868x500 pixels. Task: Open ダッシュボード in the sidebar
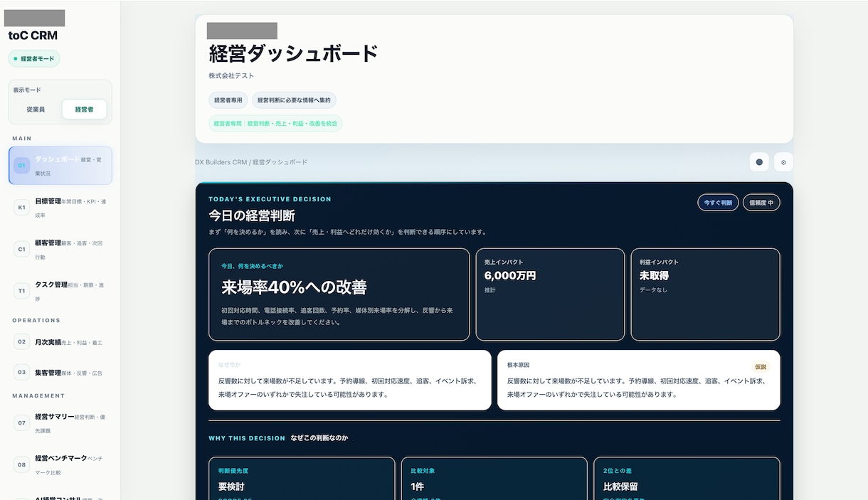pos(60,166)
